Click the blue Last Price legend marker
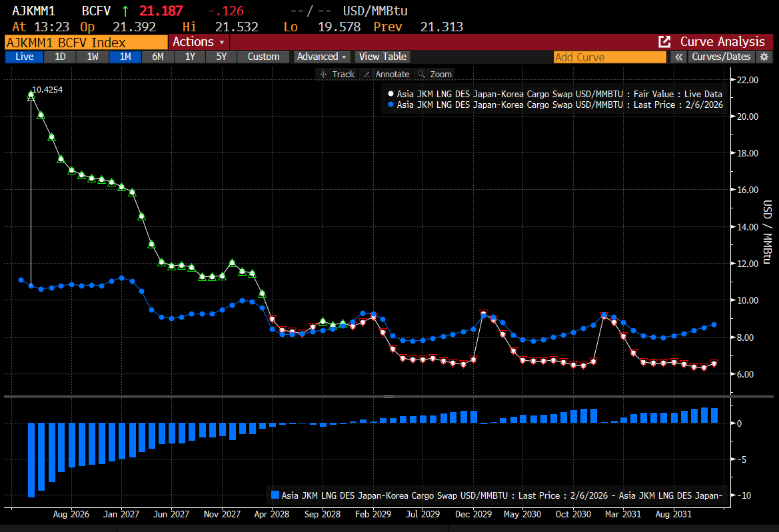 390,105
